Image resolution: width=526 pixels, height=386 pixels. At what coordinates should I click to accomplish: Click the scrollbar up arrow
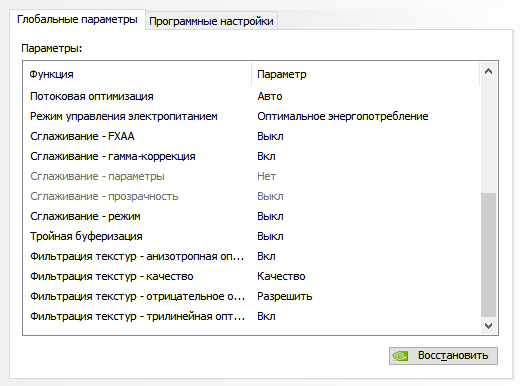(488, 71)
